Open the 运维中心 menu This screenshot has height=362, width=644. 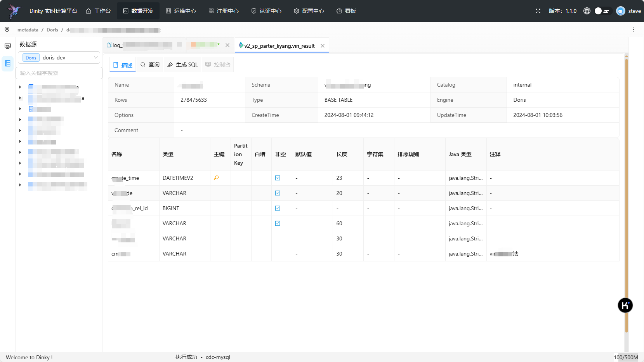point(181,11)
